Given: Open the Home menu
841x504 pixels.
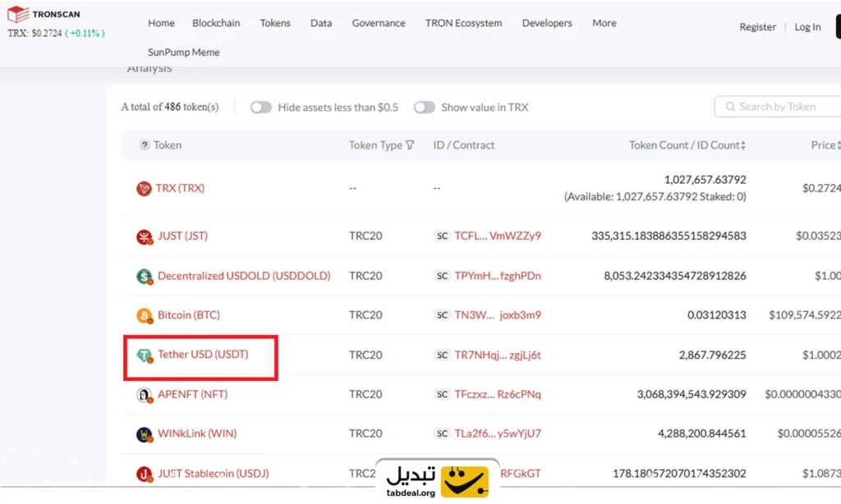Looking at the screenshot, I should click(x=161, y=23).
